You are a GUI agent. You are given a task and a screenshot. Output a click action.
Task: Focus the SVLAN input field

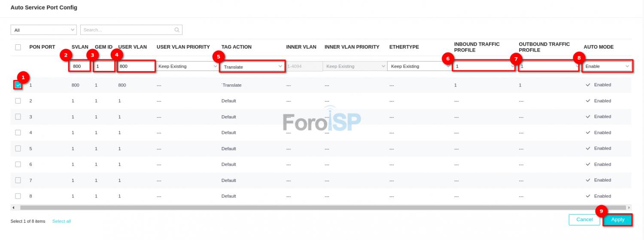[x=80, y=67]
